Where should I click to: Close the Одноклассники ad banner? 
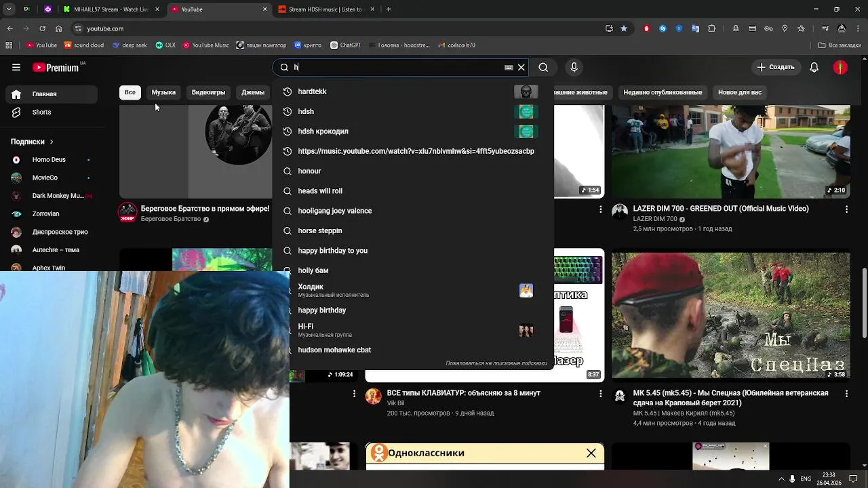pyautogui.click(x=591, y=453)
